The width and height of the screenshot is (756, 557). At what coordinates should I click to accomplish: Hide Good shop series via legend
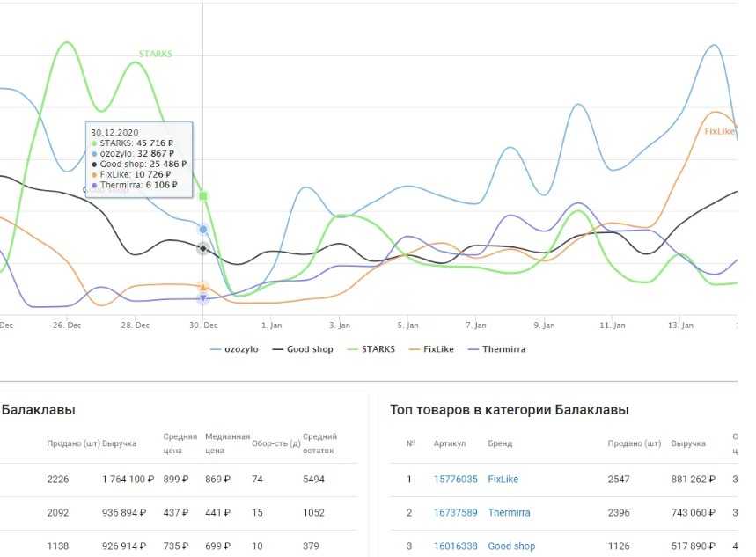point(302,349)
